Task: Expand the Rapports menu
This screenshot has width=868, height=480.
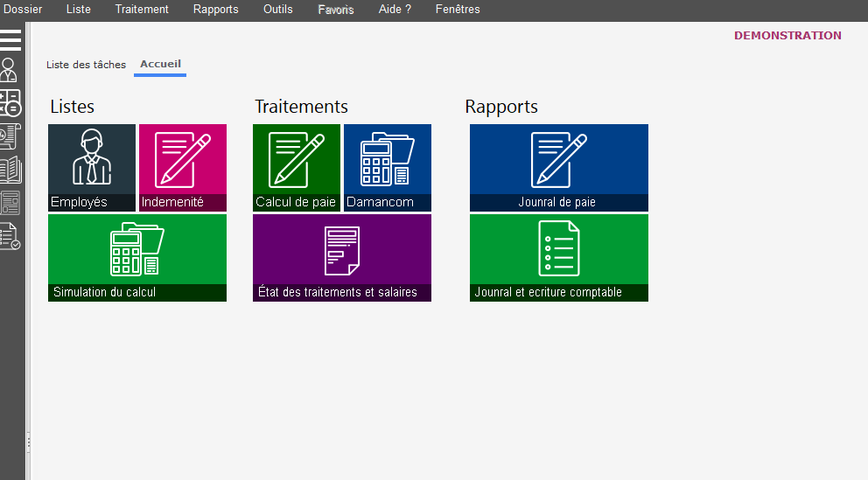Action: (215, 10)
